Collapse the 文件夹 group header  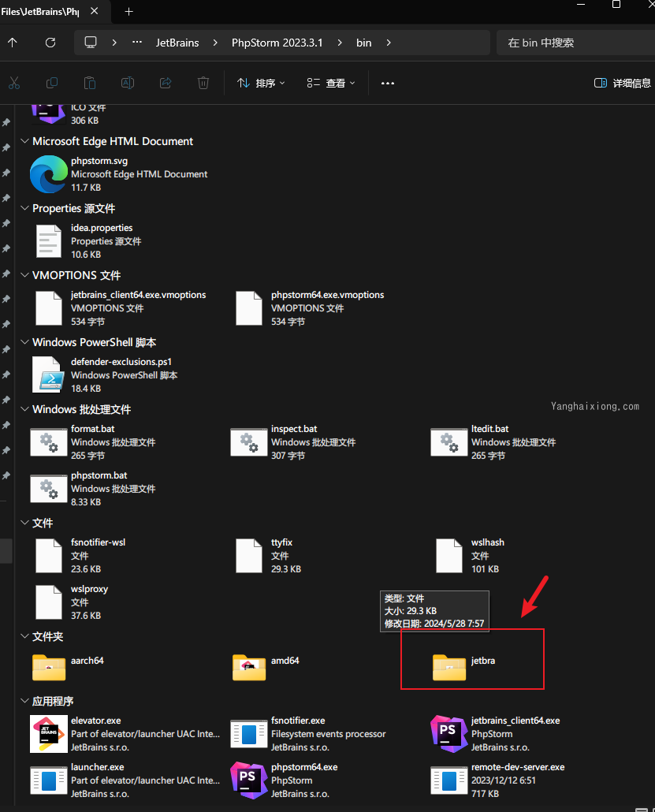pyautogui.click(x=24, y=636)
